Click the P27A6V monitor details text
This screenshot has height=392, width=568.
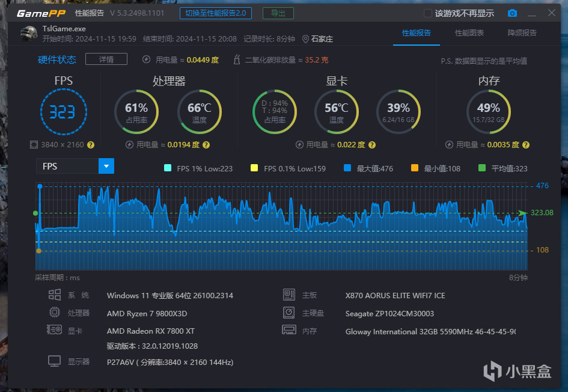coord(170,363)
